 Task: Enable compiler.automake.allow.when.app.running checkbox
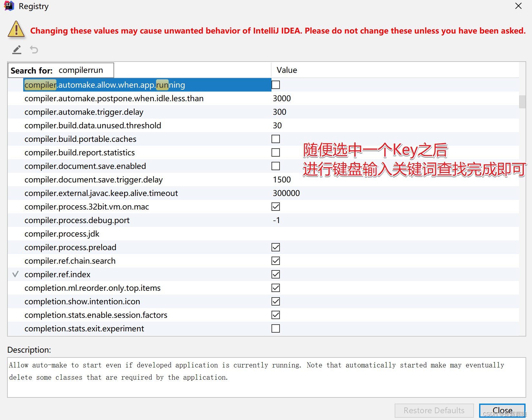tap(276, 85)
